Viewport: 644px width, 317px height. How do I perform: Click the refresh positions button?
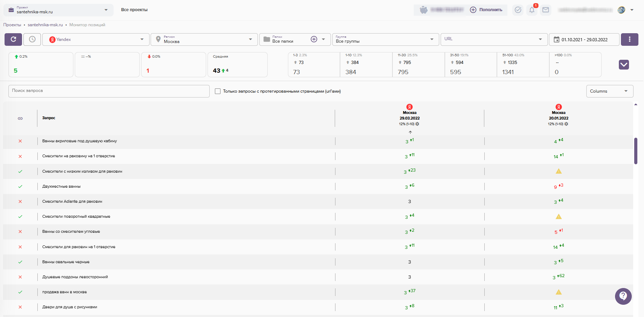pos(13,39)
